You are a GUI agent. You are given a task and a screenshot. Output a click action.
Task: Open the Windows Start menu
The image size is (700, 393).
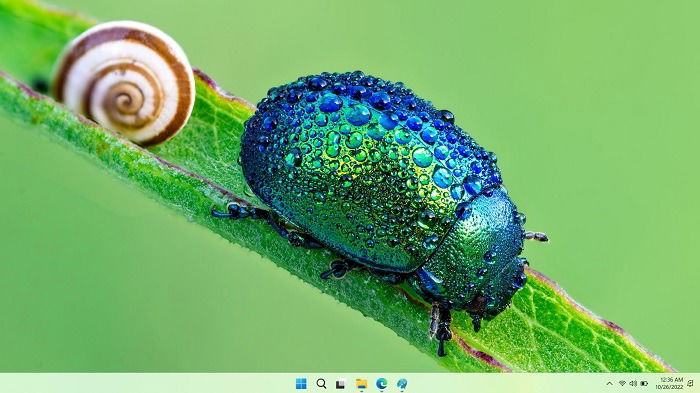point(301,383)
